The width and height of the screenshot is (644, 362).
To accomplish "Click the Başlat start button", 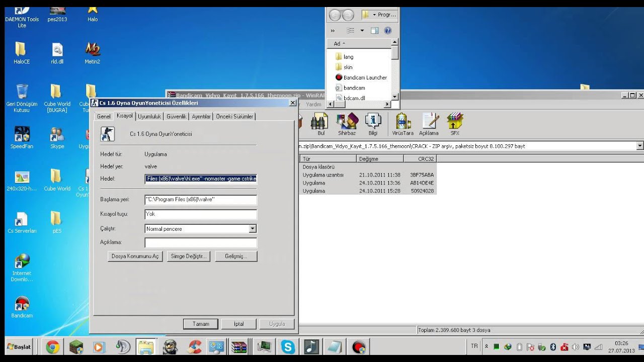I will (19, 347).
